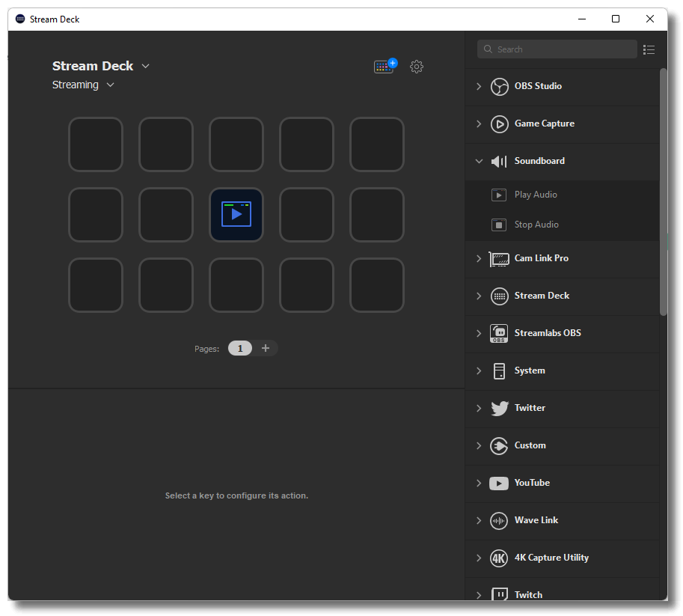Click the Custom label
Screen dimensions: 683x616
click(530, 446)
